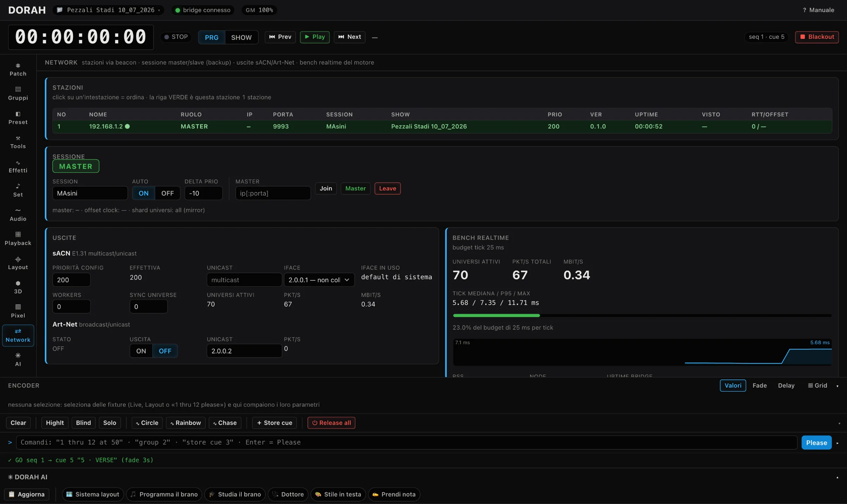This screenshot has width=847, height=504.
Task: Click the Stile in testa chip
Action: 338,494
